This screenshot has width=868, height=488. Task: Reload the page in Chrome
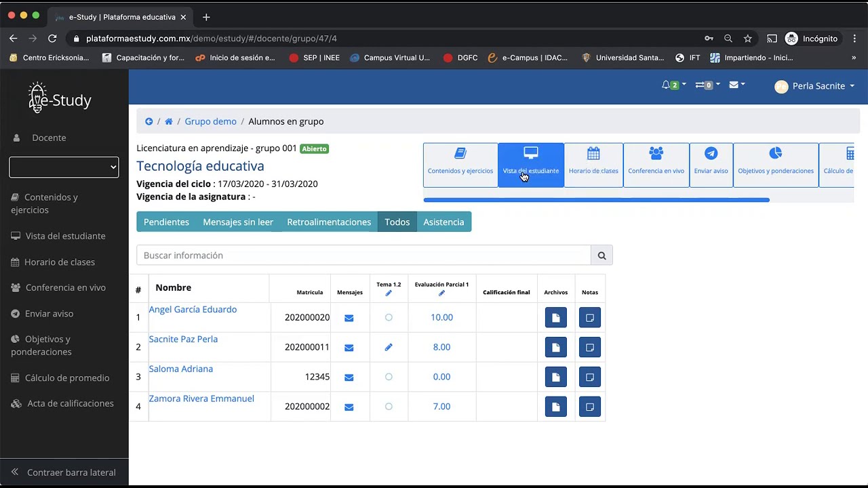pyautogui.click(x=52, y=39)
